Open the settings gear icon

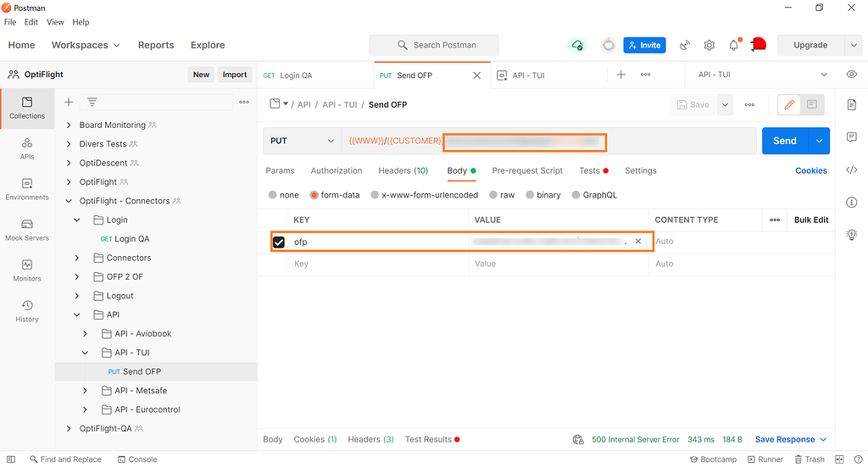coord(709,45)
